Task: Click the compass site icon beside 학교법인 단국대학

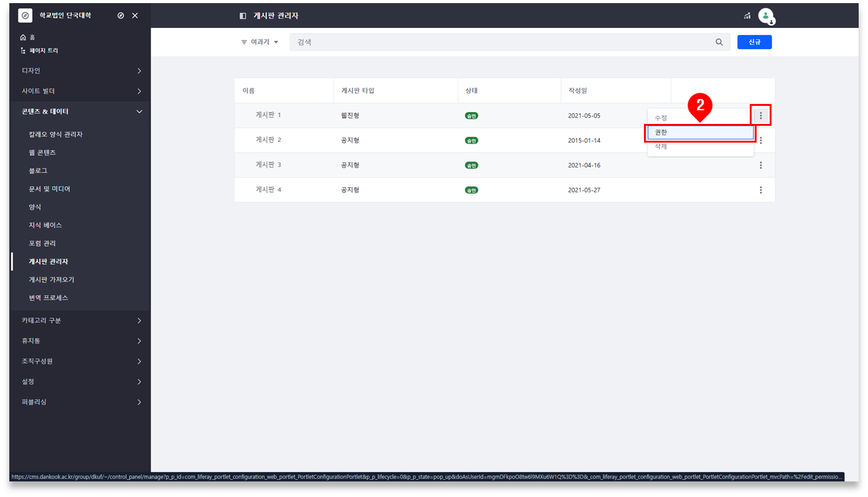Action: (121, 16)
